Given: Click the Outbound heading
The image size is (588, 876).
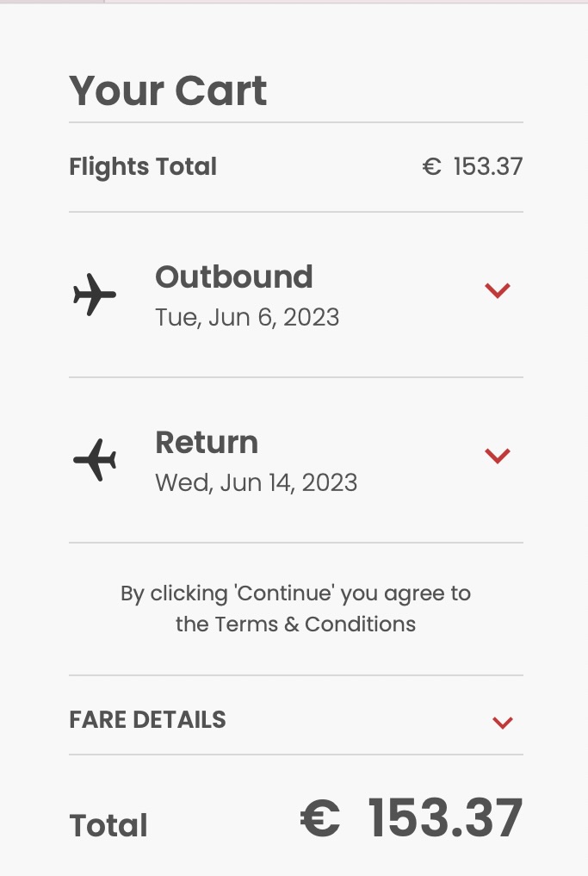Looking at the screenshot, I should [233, 277].
